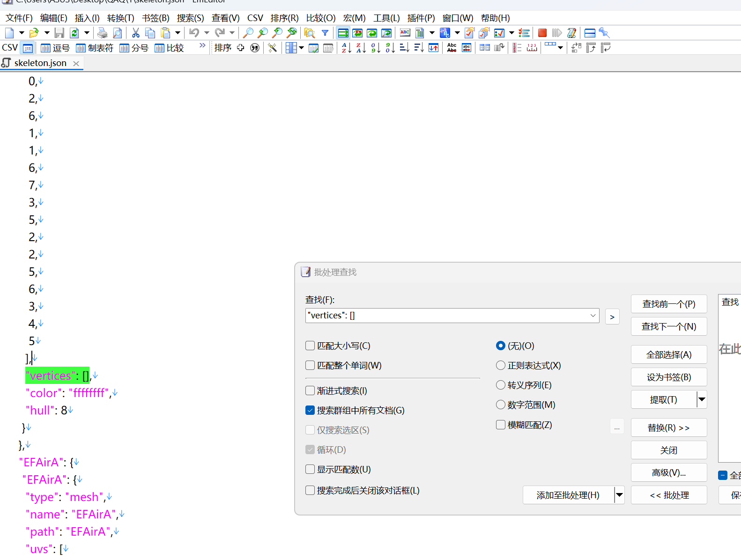
Task: Click the Filter funnel icon
Action: pyautogui.click(x=325, y=33)
